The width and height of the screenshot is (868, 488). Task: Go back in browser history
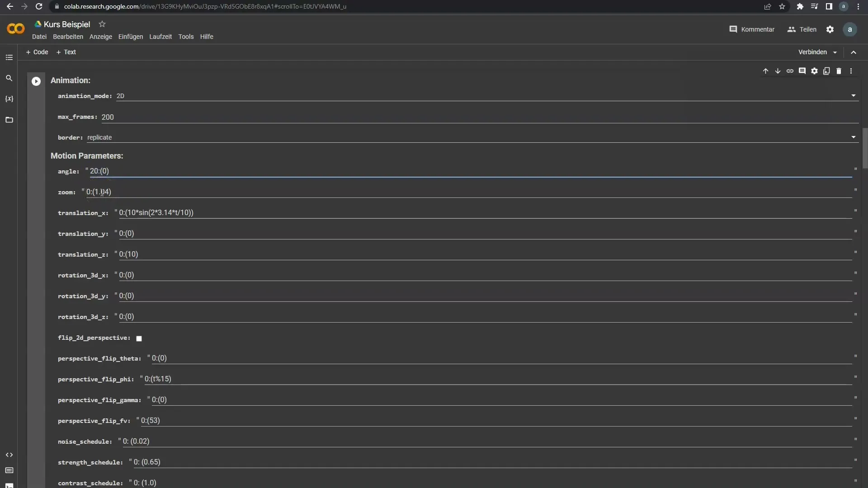tap(10, 6)
